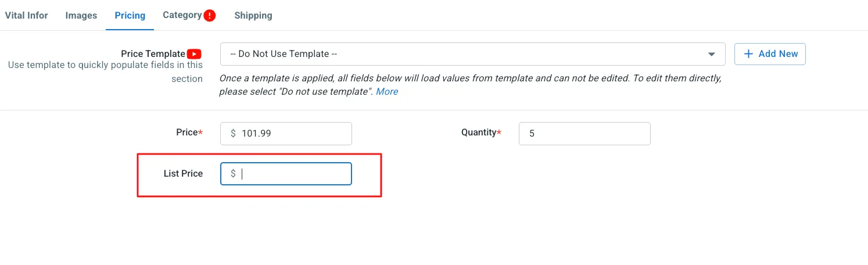Click the dollar sign in List Price field
Screen dimensions: 868x265
point(233,174)
